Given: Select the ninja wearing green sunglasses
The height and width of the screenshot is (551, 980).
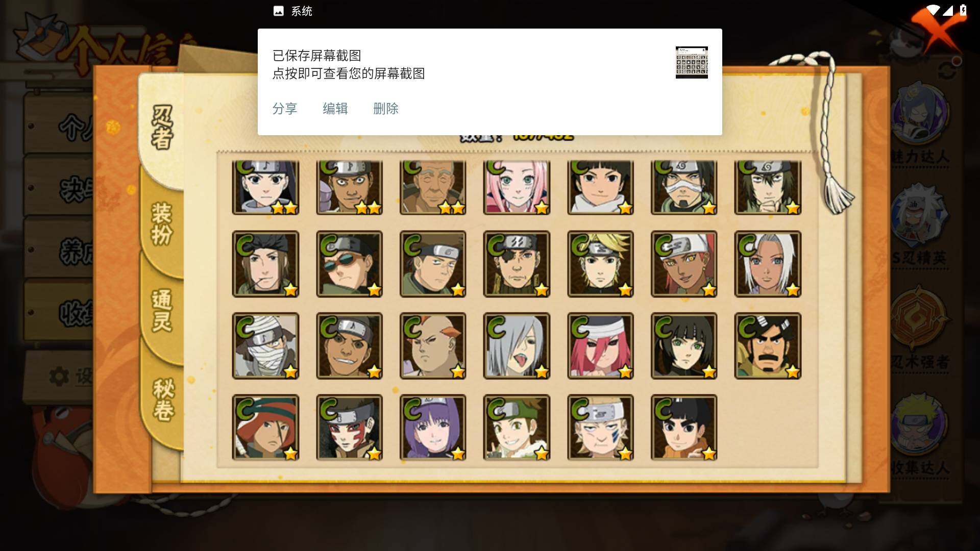Looking at the screenshot, I should coord(349,264).
